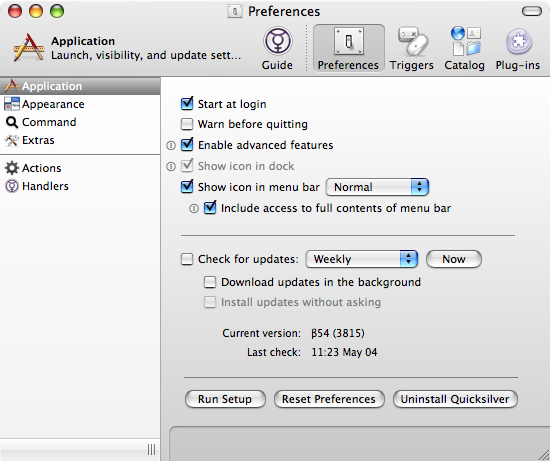This screenshot has height=461, width=550.
Task: Select Command in the sidebar list
Action: 80,122
